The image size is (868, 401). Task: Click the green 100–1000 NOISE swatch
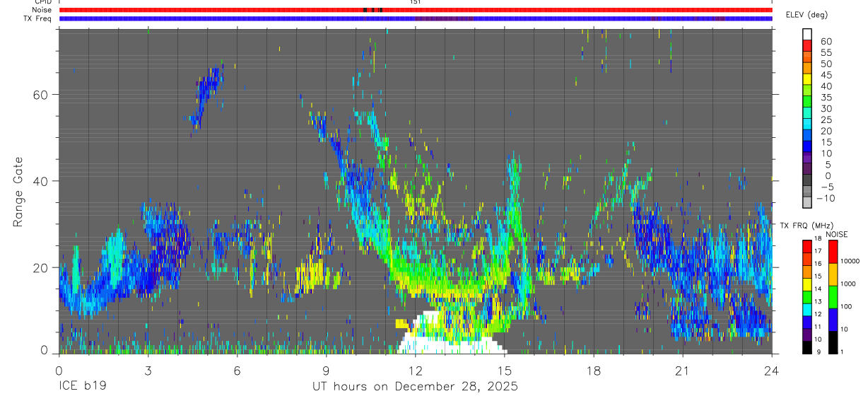[833, 297]
